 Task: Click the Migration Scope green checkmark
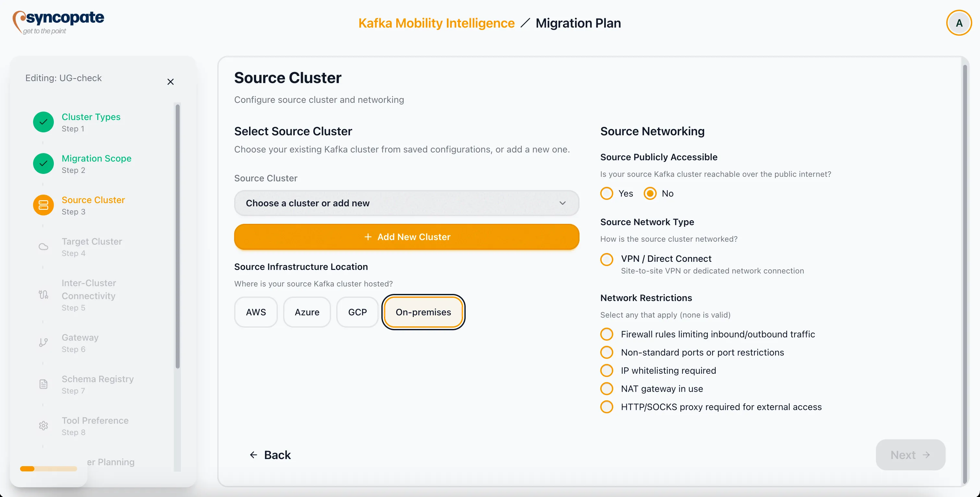43,163
